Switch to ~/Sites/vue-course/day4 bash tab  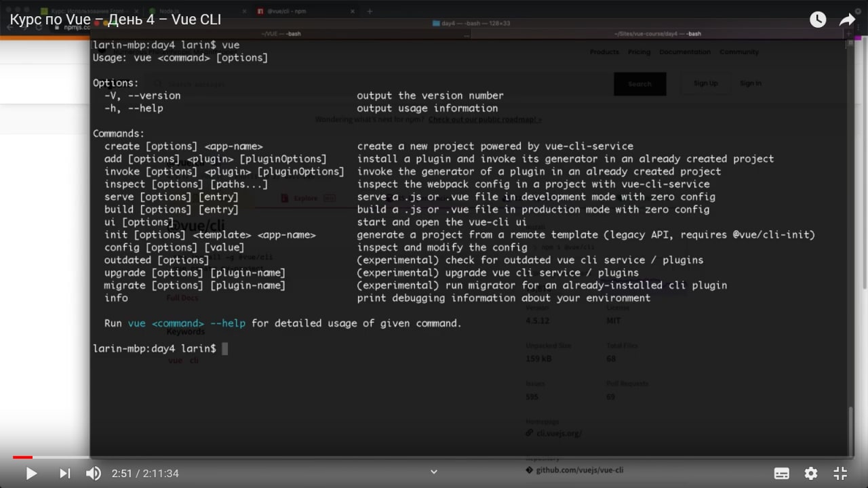[657, 33]
